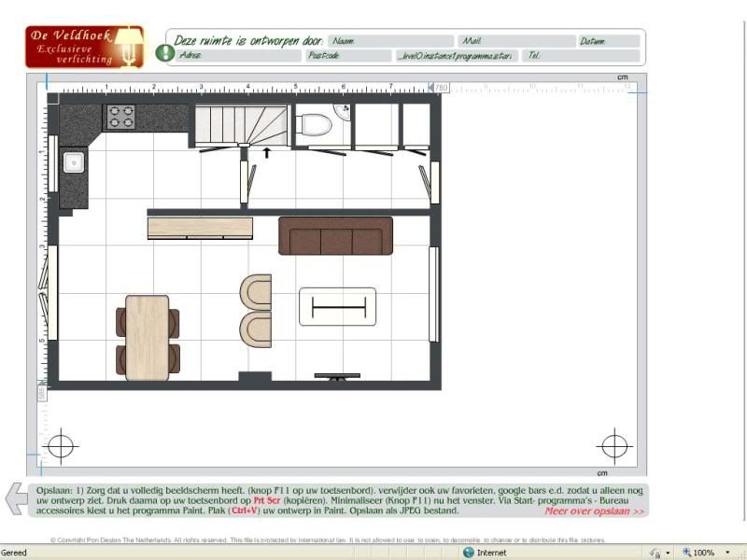This screenshot has width=747, height=560.
Task: Click the Internet zone globe in status bar
Action: [x=469, y=553]
